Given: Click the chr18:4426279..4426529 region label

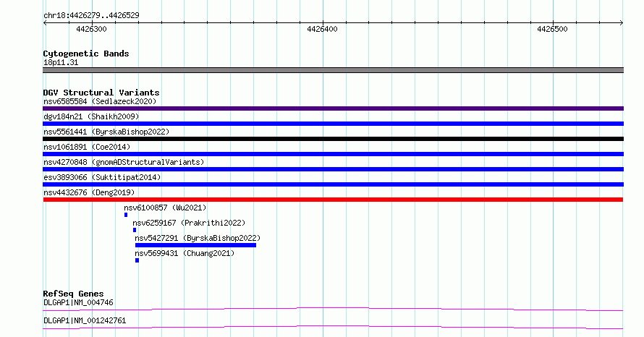Looking at the screenshot, I should [91, 15].
